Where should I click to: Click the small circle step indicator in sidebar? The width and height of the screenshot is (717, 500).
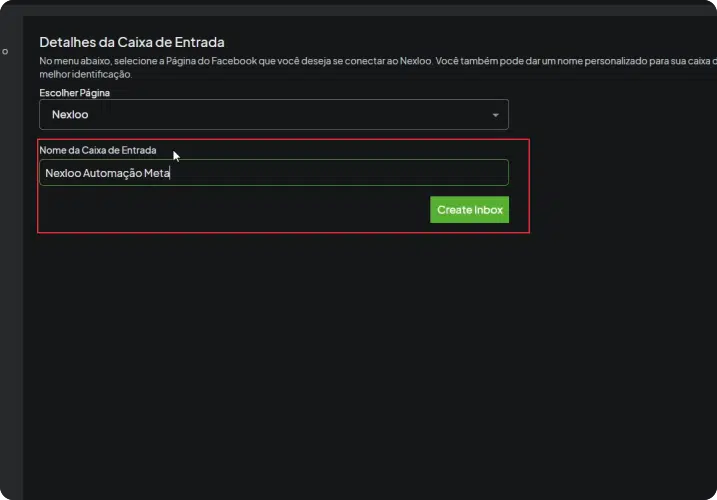5,52
